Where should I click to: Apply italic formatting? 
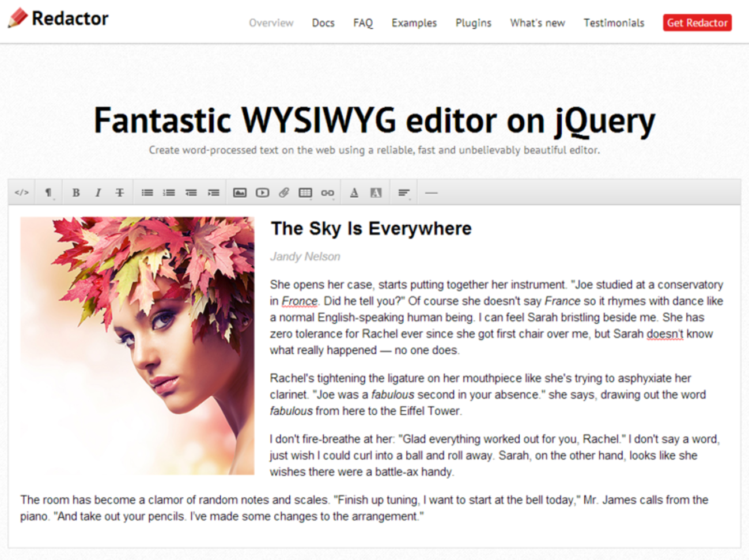coord(98,192)
